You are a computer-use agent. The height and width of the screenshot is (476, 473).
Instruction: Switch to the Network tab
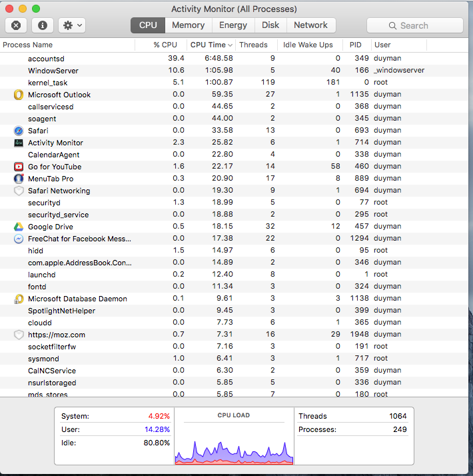tap(310, 25)
